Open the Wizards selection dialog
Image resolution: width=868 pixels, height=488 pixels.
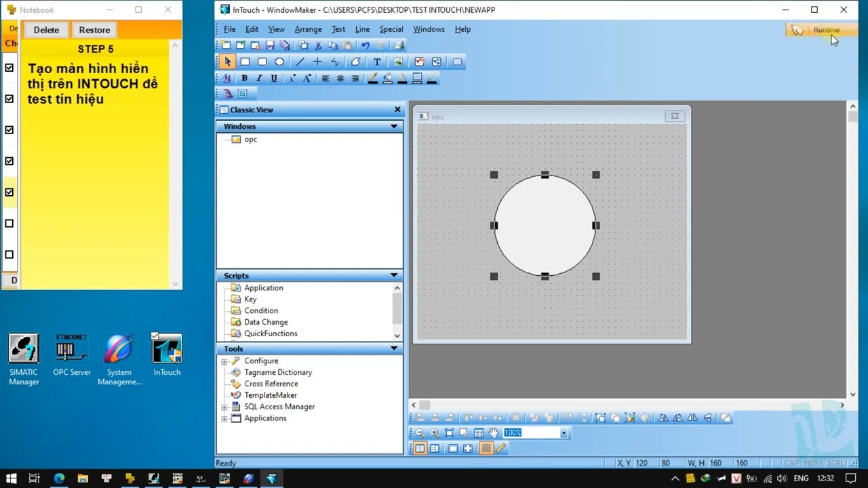[228, 94]
